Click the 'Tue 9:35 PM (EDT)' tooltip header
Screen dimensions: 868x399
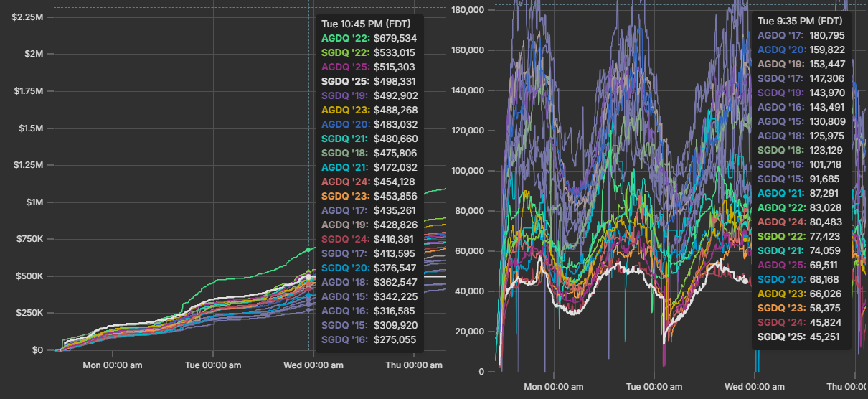[800, 21]
